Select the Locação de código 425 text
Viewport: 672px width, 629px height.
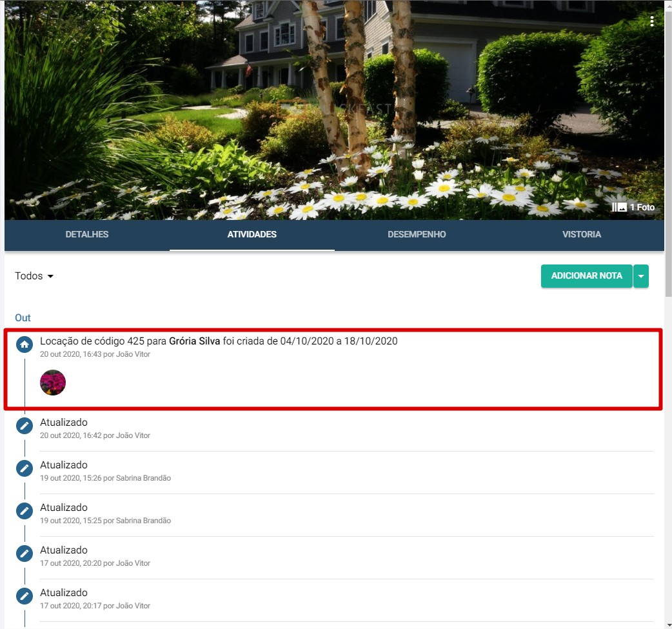[x=92, y=341]
